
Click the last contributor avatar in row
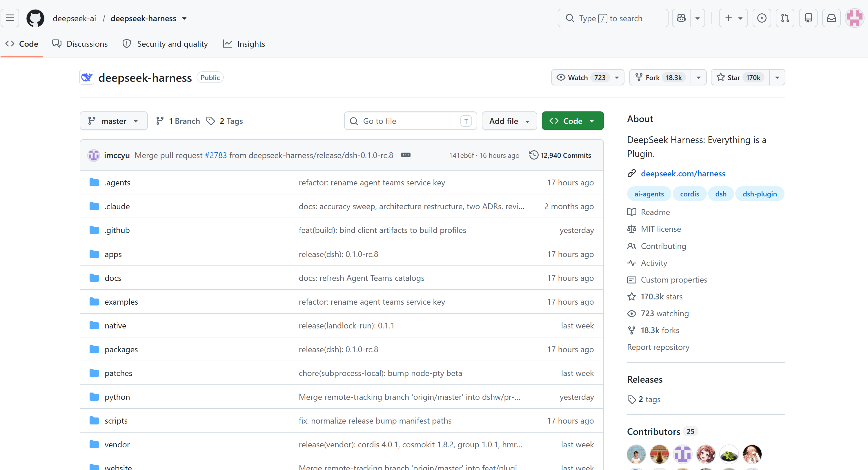click(752, 454)
